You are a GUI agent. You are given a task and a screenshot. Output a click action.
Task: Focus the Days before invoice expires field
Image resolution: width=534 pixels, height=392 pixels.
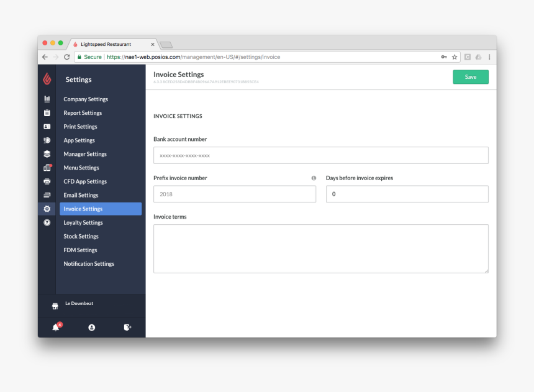click(x=407, y=194)
